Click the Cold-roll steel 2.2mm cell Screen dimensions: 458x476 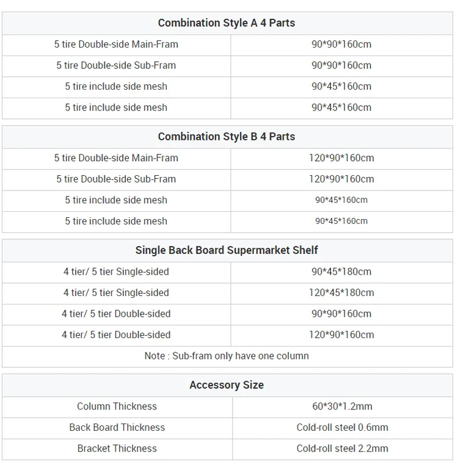click(342, 449)
